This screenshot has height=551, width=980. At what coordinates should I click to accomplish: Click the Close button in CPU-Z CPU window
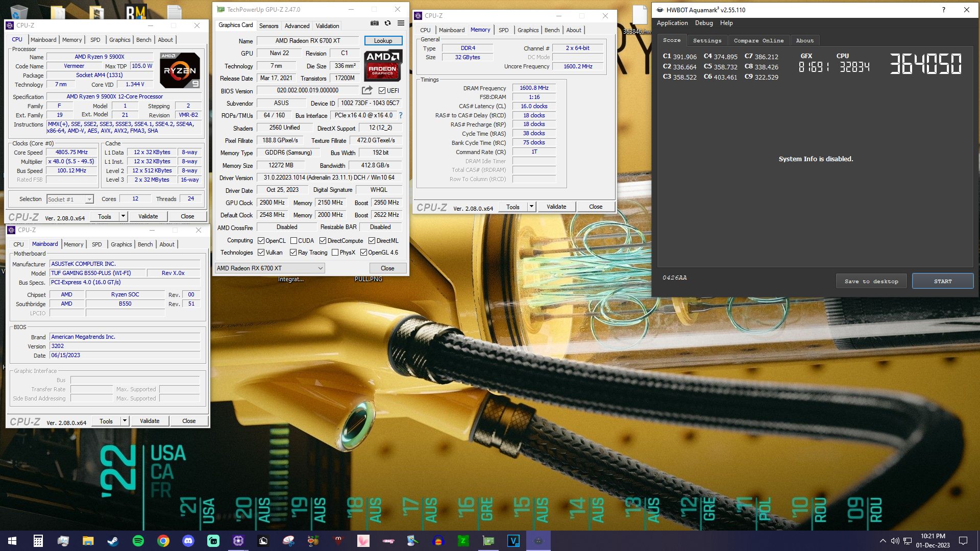pos(187,216)
